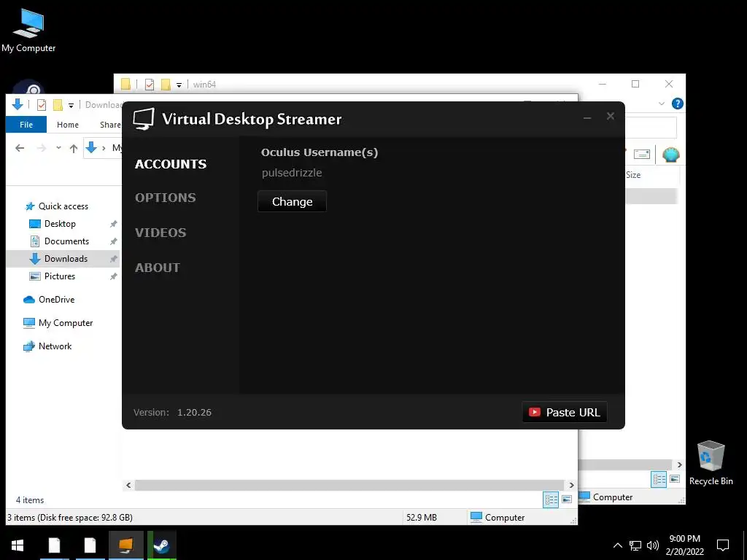Click the Up arrow in Downloads window
Image resolution: width=747 pixels, height=560 pixels.
[x=74, y=148]
